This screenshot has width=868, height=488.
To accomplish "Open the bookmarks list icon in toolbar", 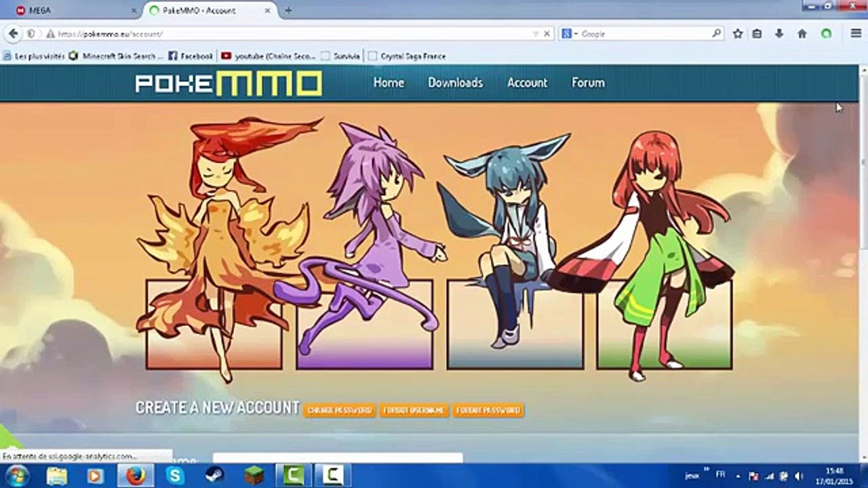I will tap(757, 33).
